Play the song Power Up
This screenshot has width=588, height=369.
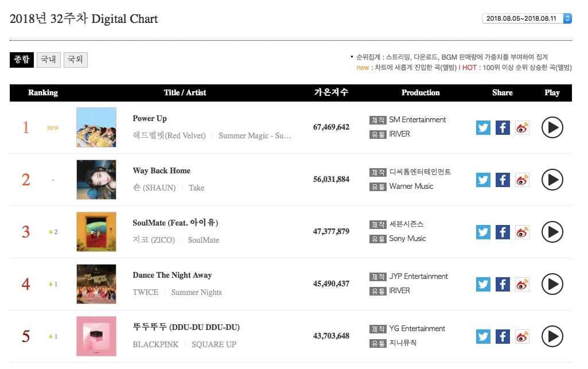(x=552, y=127)
